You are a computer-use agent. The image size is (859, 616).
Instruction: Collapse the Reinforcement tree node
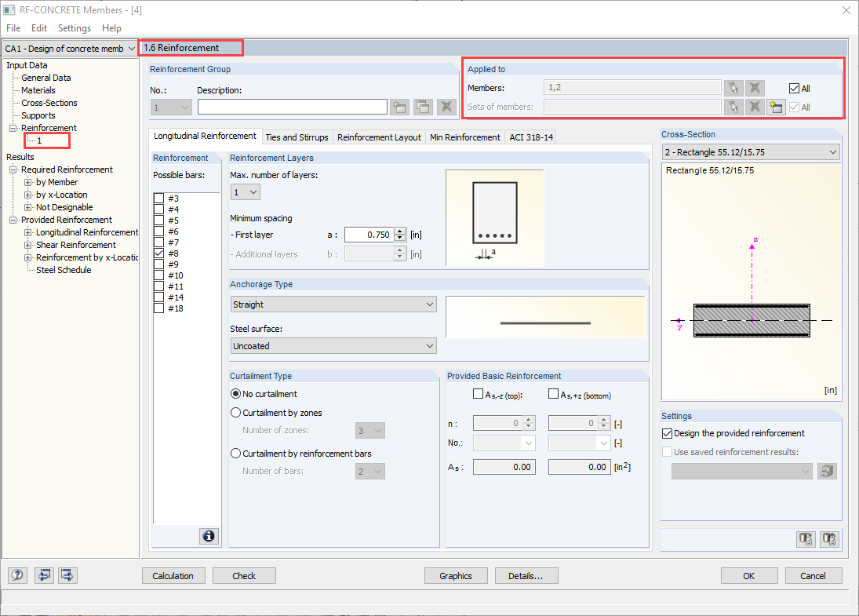pos(13,128)
